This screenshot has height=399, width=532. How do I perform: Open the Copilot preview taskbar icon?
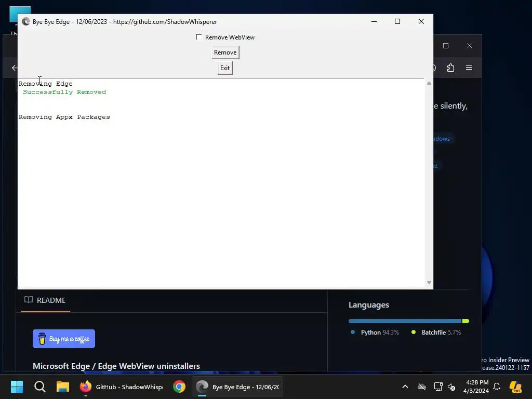[516, 387]
